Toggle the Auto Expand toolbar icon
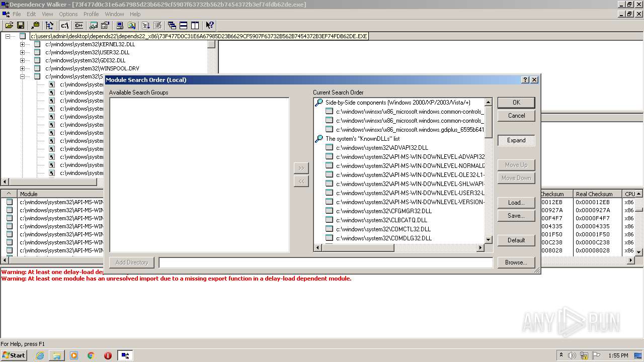Image resolution: width=644 pixels, height=362 pixels. point(49,25)
